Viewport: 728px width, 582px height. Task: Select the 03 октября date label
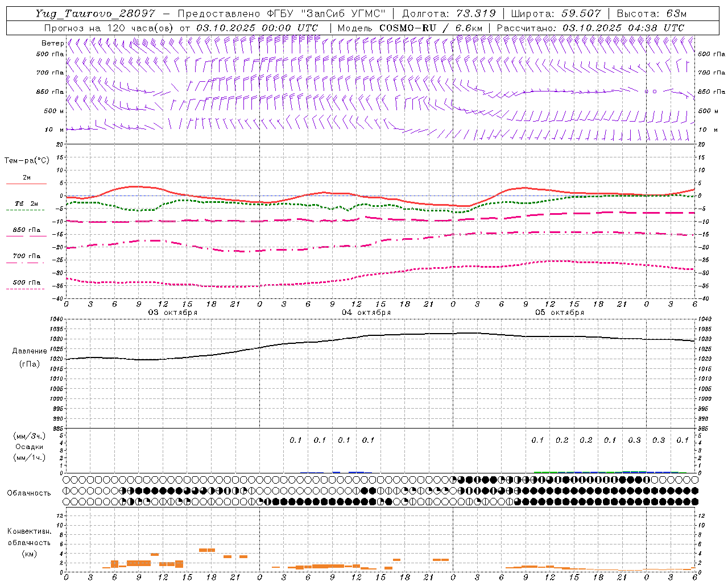point(173,313)
